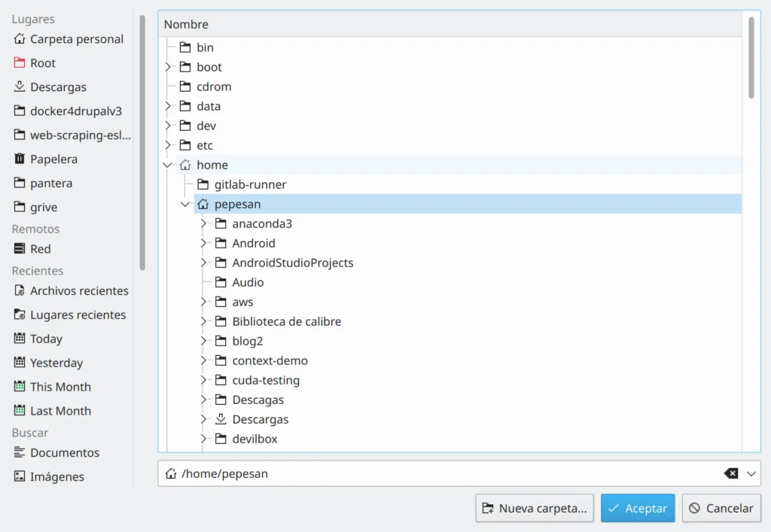Open the path history dropdown arrow
771x532 pixels.
click(751, 473)
